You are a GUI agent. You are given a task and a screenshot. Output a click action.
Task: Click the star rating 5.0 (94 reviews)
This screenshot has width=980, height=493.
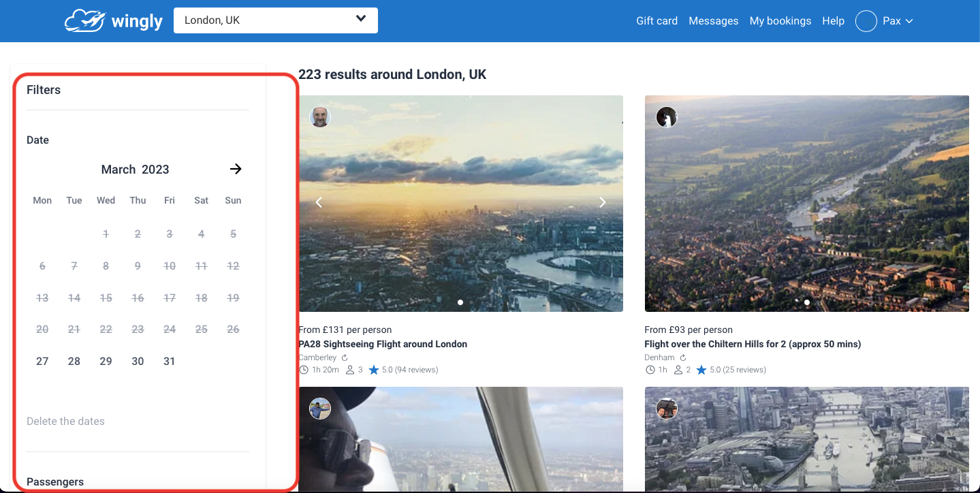(403, 370)
